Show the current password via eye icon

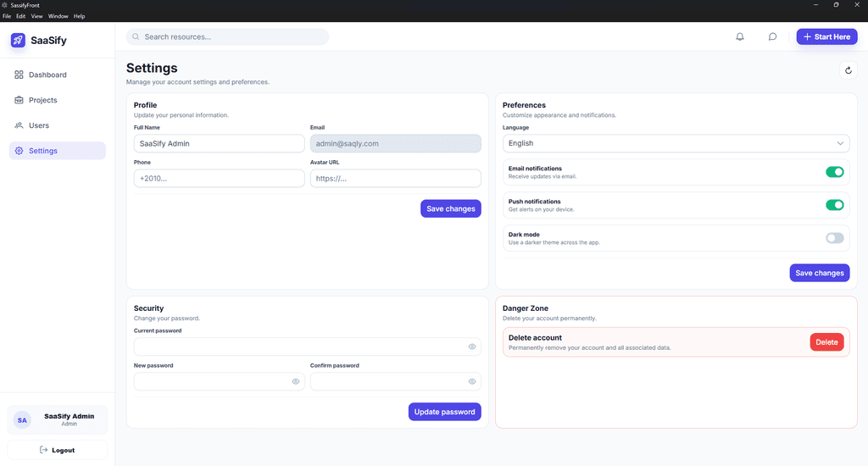point(472,347)
